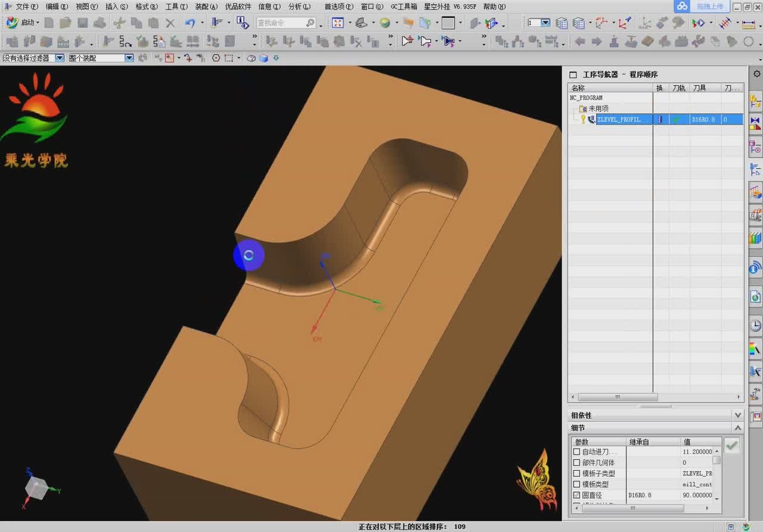Open the History clock sidebar icon
The image size is (763, 532).
click(755, 325)
